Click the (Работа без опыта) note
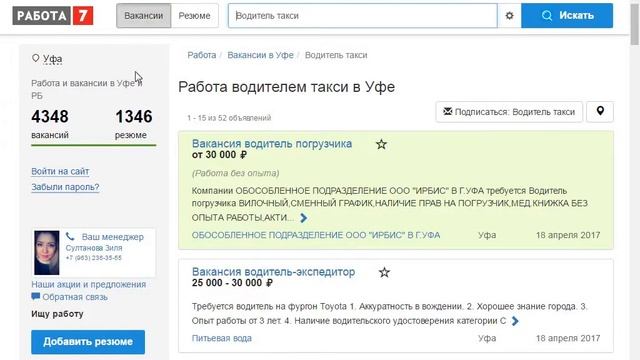The height and width of the screenshot is (360, 640). (x=236, y=173)
